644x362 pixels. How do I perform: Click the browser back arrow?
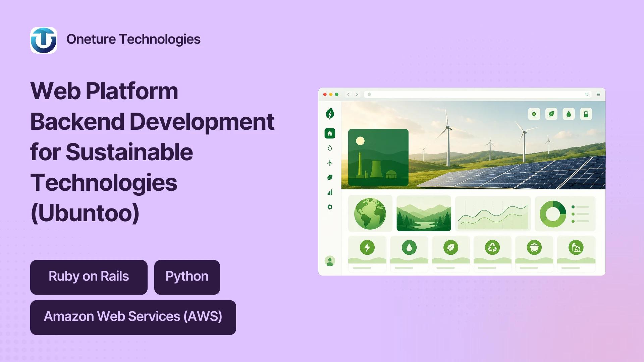(348, 95)
